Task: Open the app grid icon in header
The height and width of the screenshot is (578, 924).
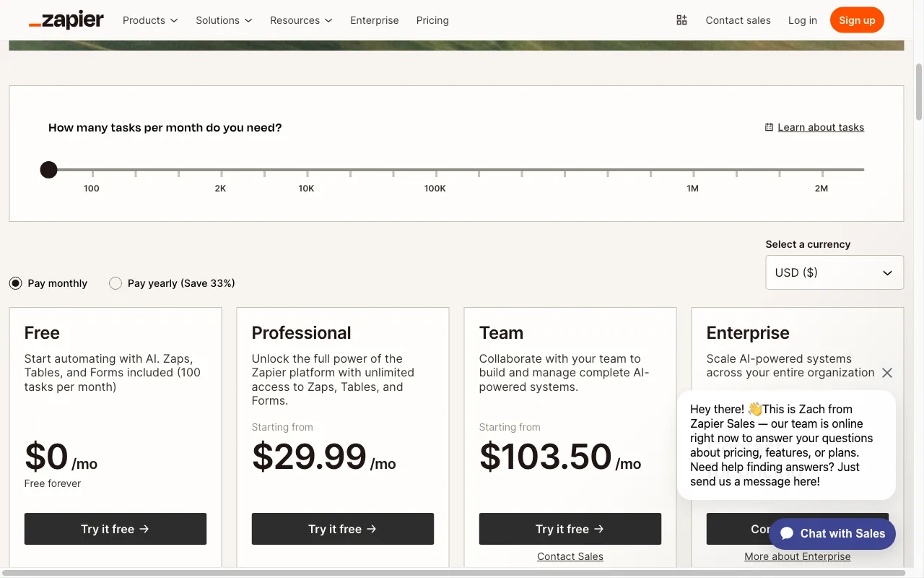Action: point(681,20)
